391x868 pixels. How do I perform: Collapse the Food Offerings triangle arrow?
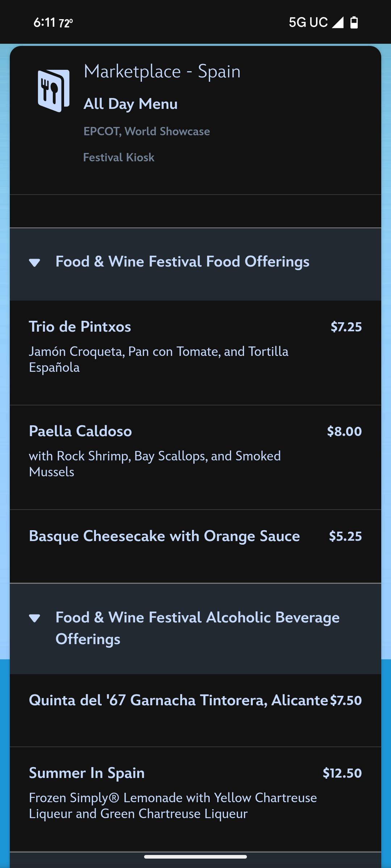pos(34,263)
